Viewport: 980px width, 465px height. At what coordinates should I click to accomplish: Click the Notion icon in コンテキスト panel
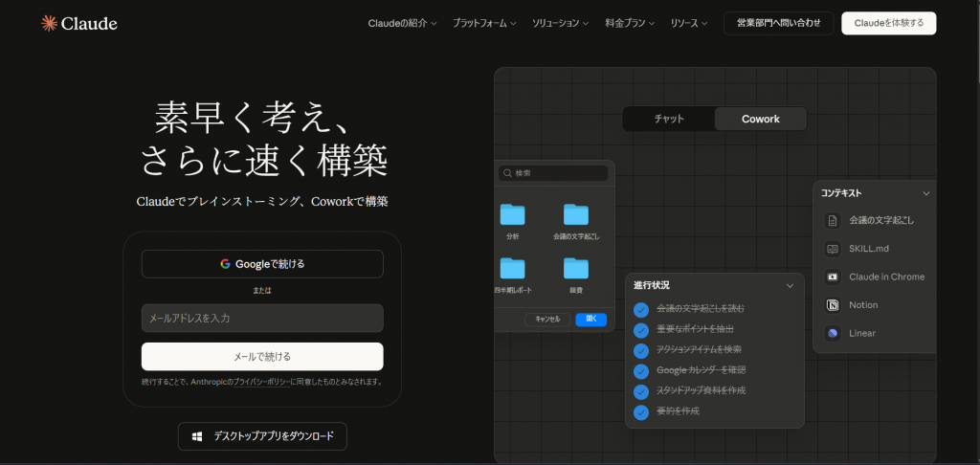click(833, 305)
